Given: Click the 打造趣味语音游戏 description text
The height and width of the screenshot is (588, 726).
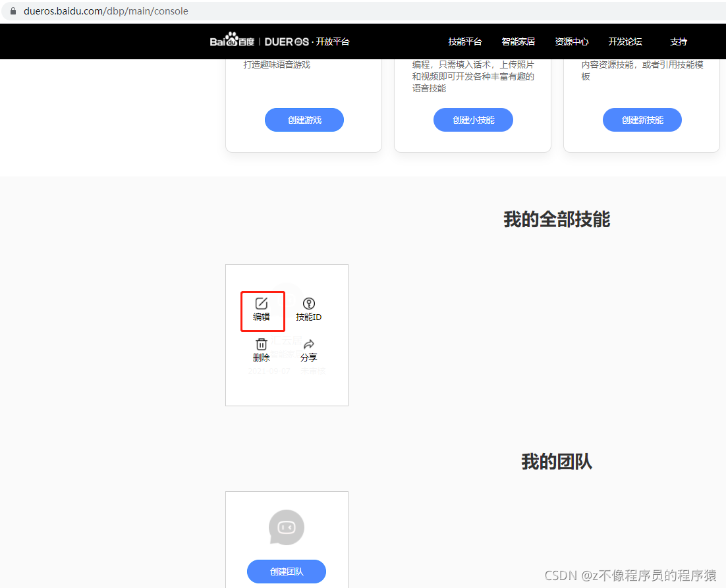Looking at the screenshot, I should (277, 65).
